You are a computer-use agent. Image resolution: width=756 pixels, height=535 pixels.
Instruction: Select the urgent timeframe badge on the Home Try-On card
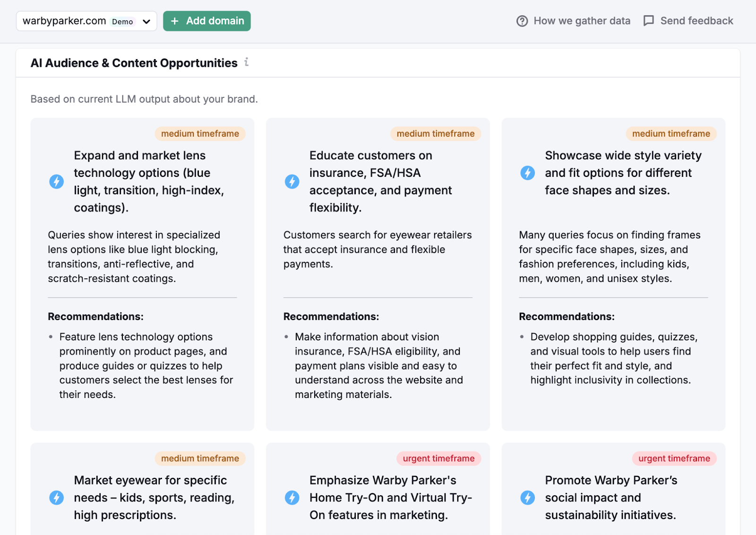[438, 458]
